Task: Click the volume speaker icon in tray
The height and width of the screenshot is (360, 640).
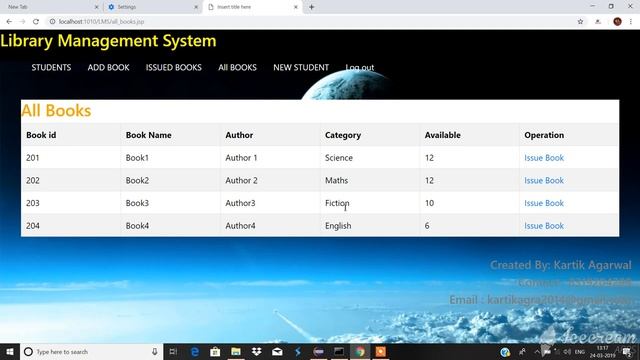Action: [567, 352]
